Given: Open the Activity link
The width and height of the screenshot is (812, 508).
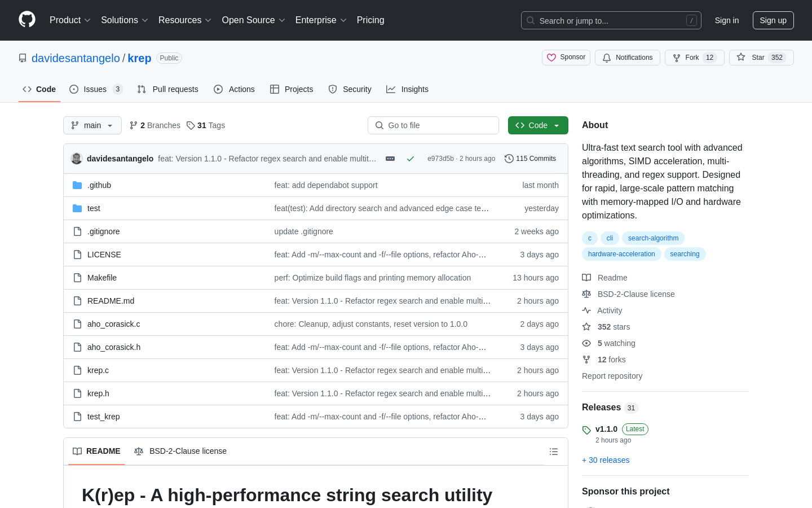Looking at the screenshot, I should [x=602, y=310].
